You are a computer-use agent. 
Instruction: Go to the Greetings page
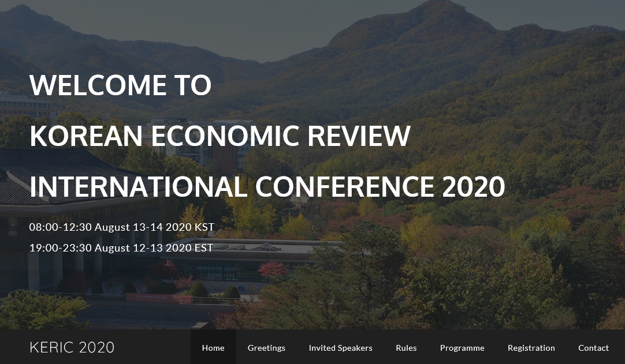coord(266,348)
